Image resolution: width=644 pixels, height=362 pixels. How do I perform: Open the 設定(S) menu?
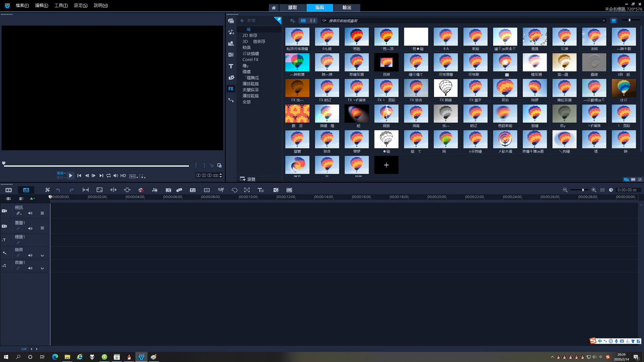click(80, 6)
